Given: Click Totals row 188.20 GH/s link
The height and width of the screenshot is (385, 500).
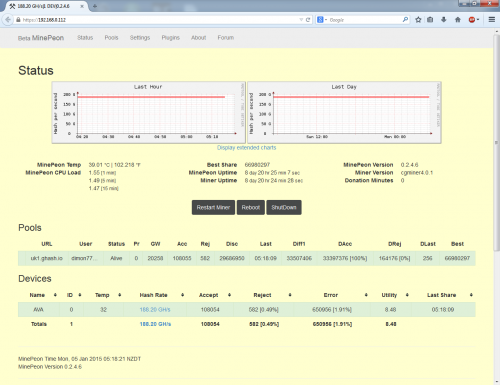Looking at the screenshot, I should (x=155, y=324).
